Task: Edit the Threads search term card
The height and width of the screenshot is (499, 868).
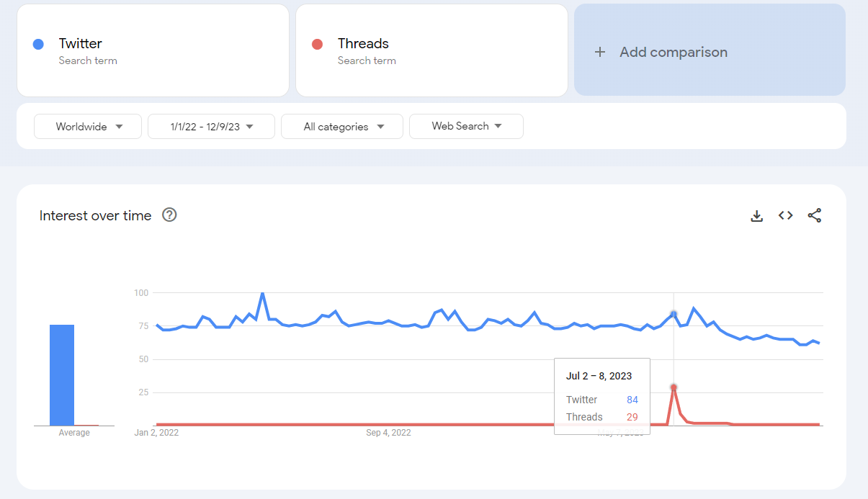Action: coord(431,50)
